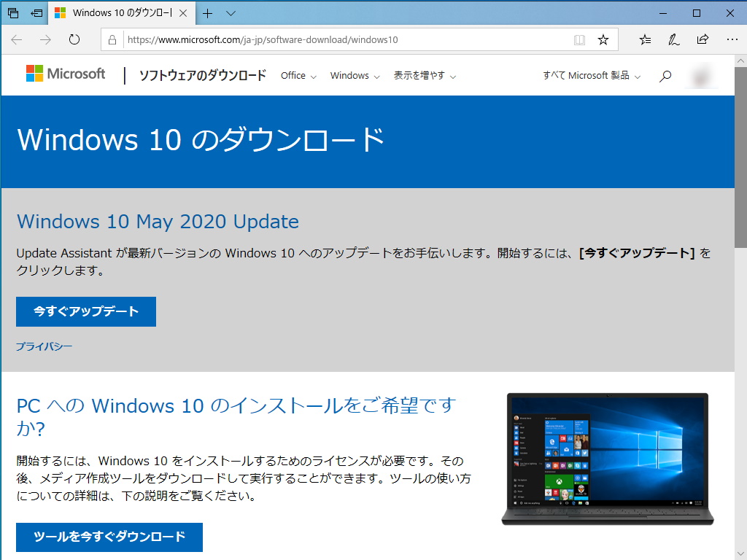Open search with the magnifier icon
Image resolution: width=747 pixels, height=560 pixels.
665,75
